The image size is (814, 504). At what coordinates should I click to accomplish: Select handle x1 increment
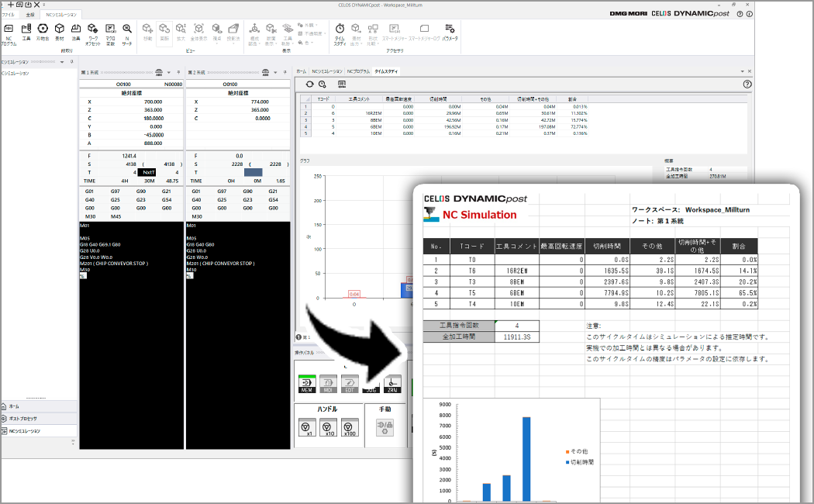[307, 428]
